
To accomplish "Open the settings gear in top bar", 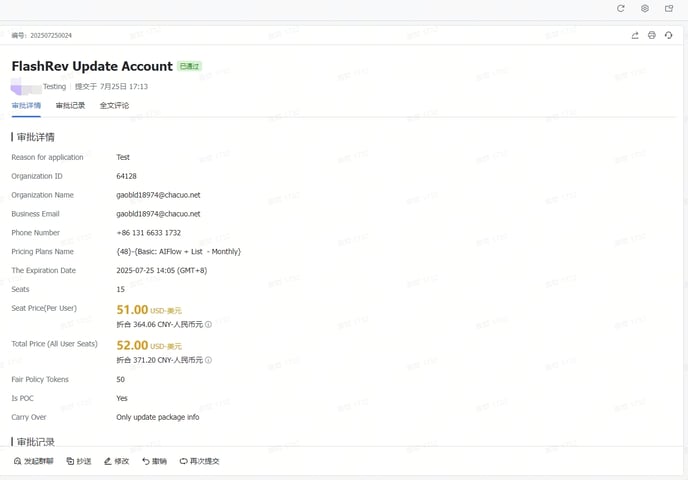I will pos(645,8).
